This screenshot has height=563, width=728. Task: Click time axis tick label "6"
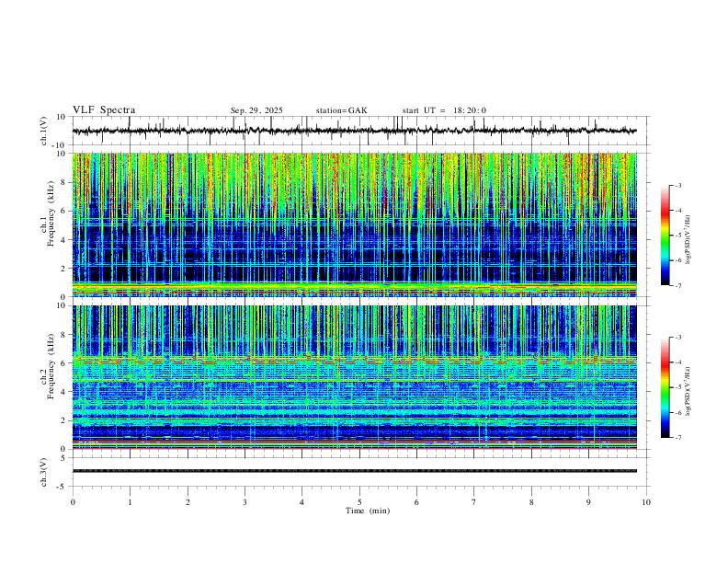[416, 502]
